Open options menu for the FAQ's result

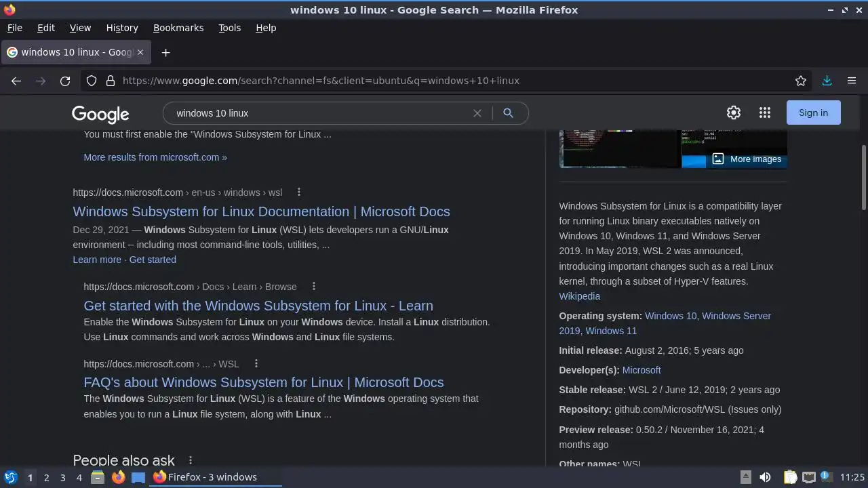(256, 364)
